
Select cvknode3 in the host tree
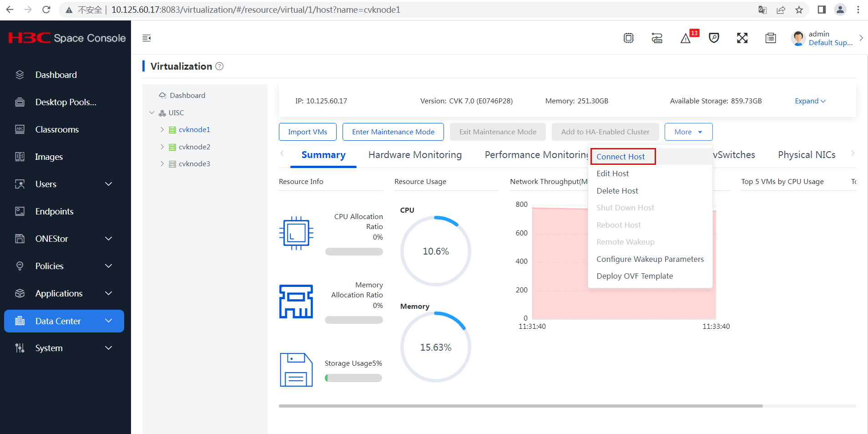[x=194, y=164]
